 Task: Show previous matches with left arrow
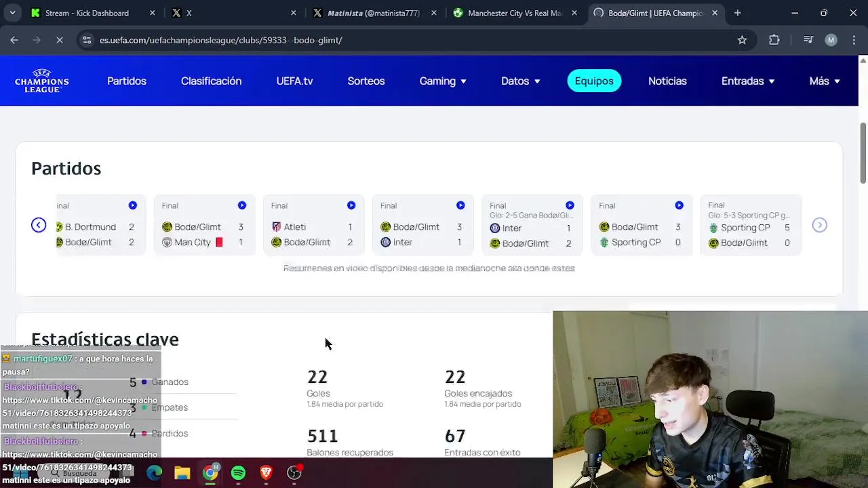click(x=39, y=225)
